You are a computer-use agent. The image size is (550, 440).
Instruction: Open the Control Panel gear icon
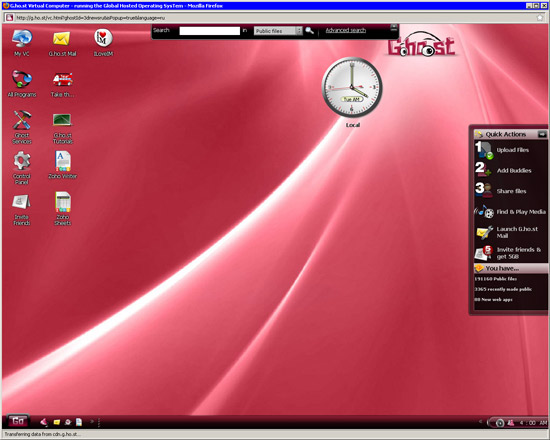tap(22, 161)
